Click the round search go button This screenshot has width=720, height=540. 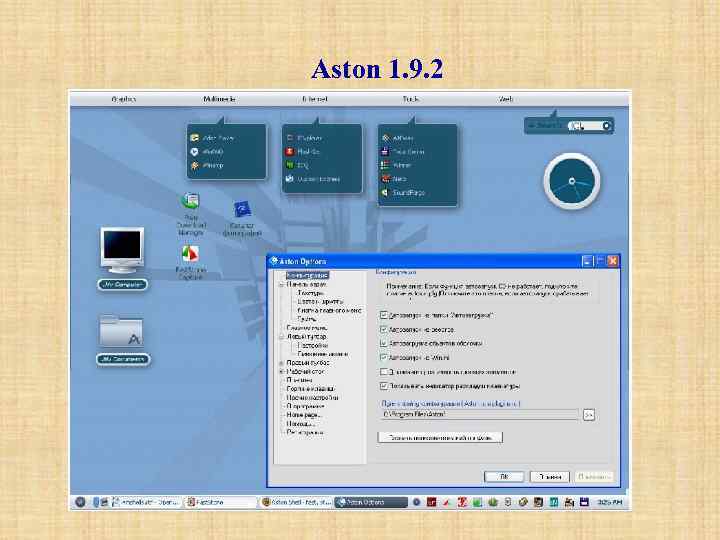[606, 125]
